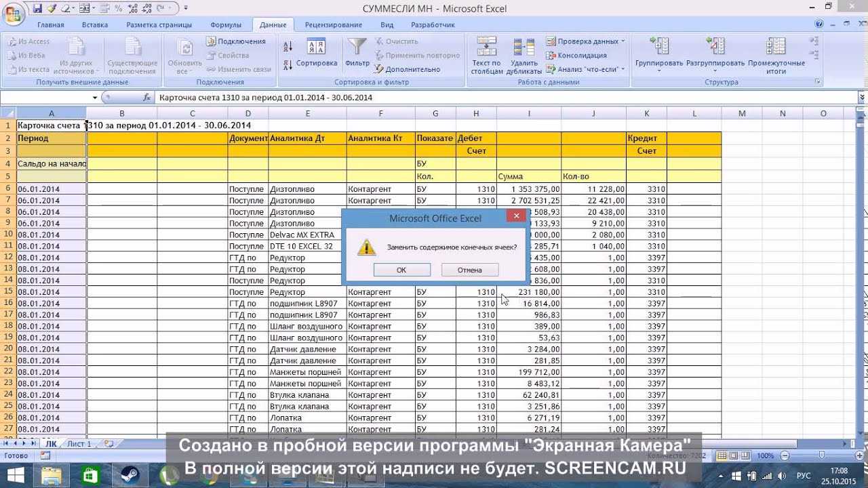Click the fx insert function button
This screenshot has height=488, width=868.
tap(146, 98)
